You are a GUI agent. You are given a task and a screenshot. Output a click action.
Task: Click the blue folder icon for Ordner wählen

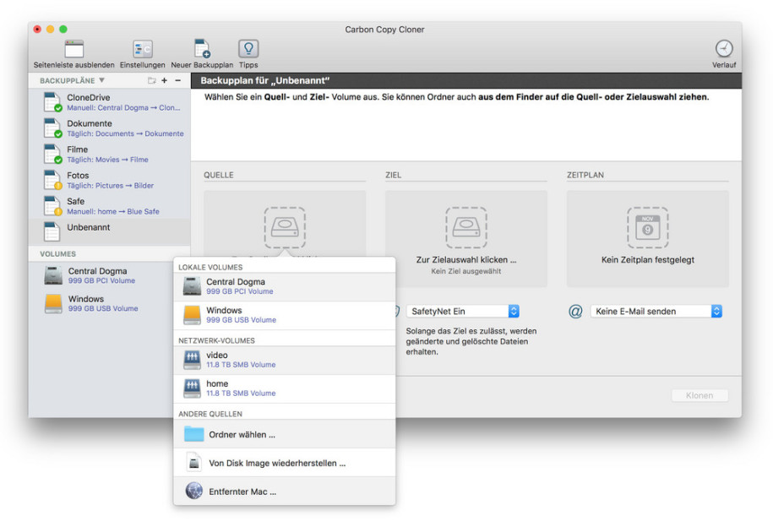(x=193, y=434)
